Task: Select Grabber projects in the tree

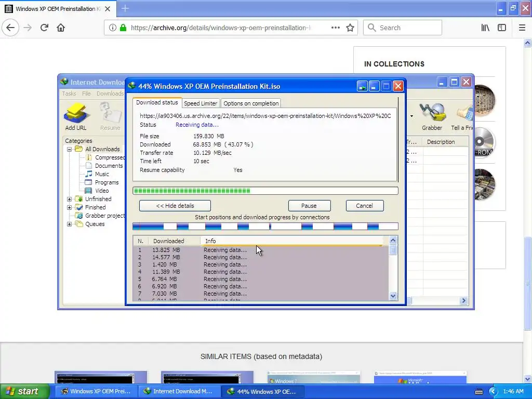Action: point(100,216)
